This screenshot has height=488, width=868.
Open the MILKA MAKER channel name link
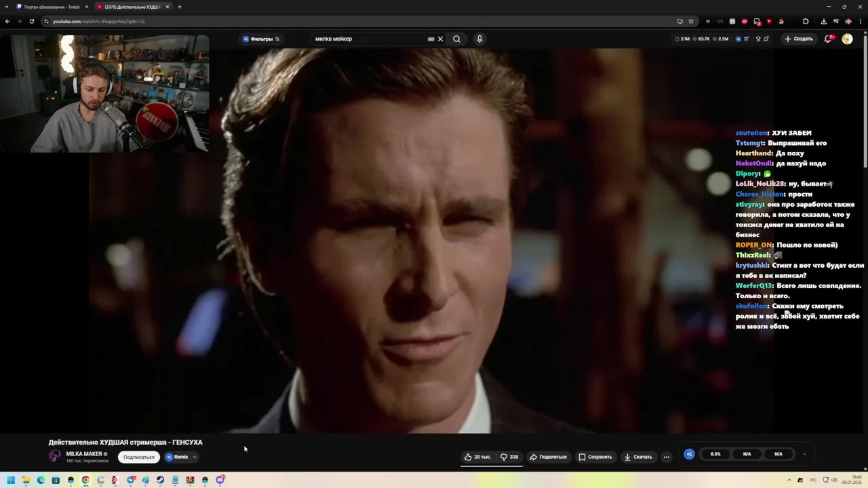[x=84, y=454]
